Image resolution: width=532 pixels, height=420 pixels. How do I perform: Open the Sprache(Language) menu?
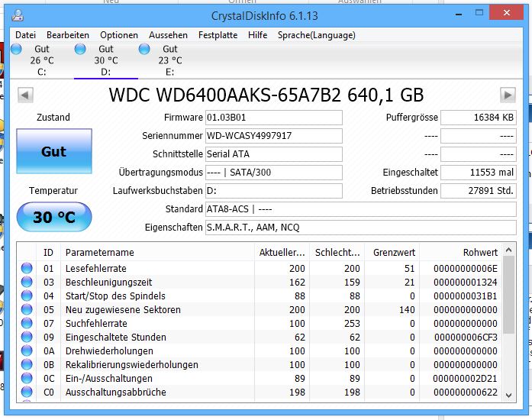pyautogui.click(x=317, y=35)
